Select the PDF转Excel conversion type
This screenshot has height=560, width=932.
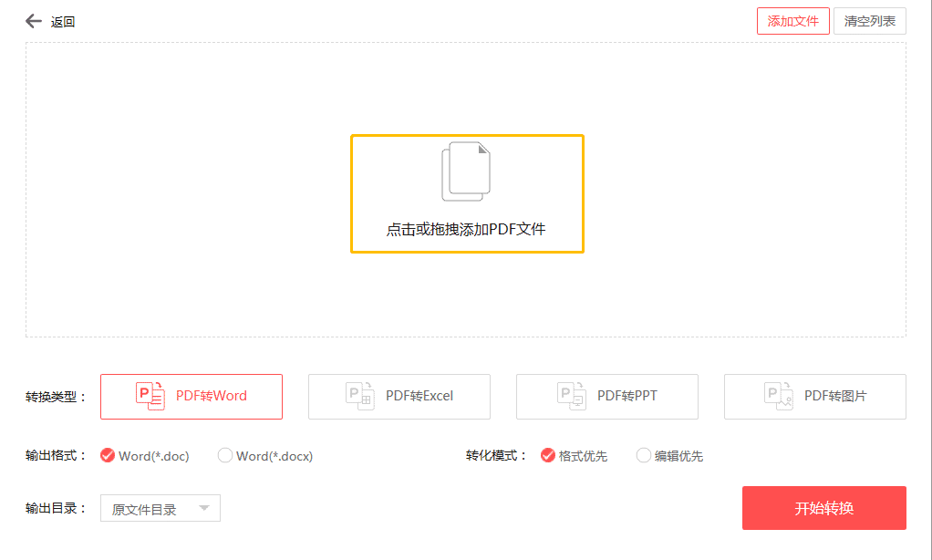[399, 397]
